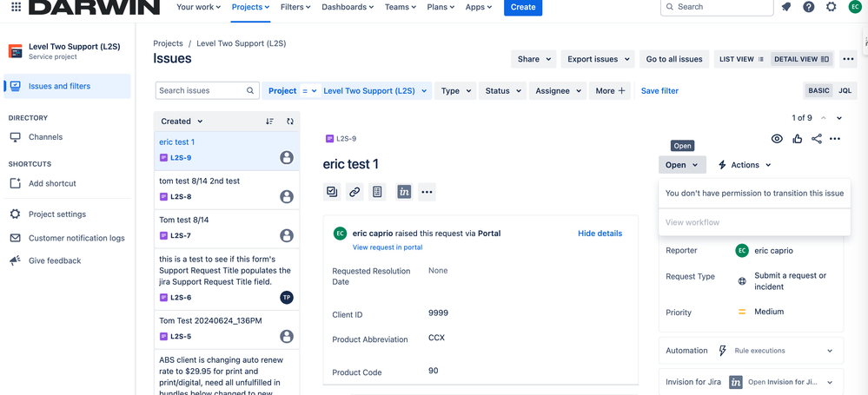868x395 pixels.
Task: Click assignee avatar on L2S-8 row
Action: [286, 196]
